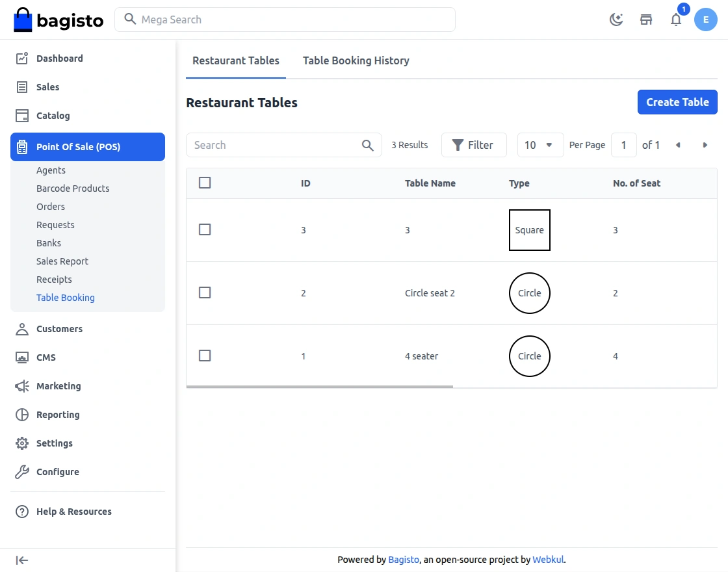Screen dimensions: 728x572
Task: Open Table Booking submenu item
Action: click(x=66, y=298)
